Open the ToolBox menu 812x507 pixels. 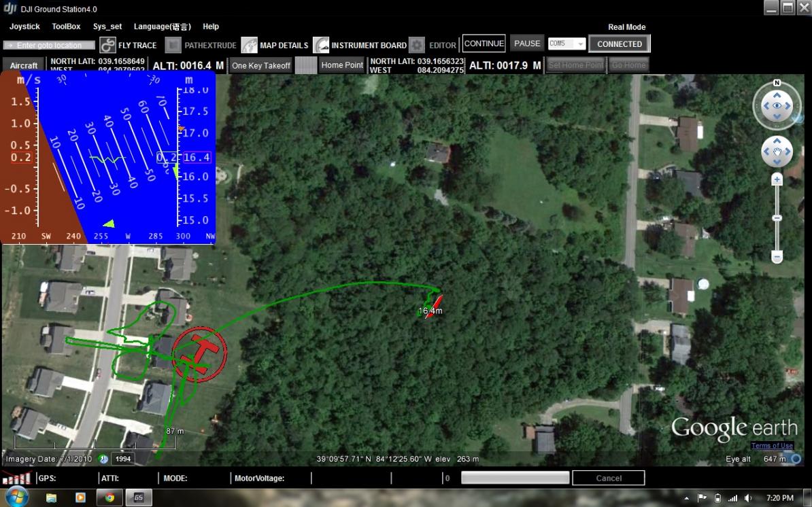coord(66,27)
